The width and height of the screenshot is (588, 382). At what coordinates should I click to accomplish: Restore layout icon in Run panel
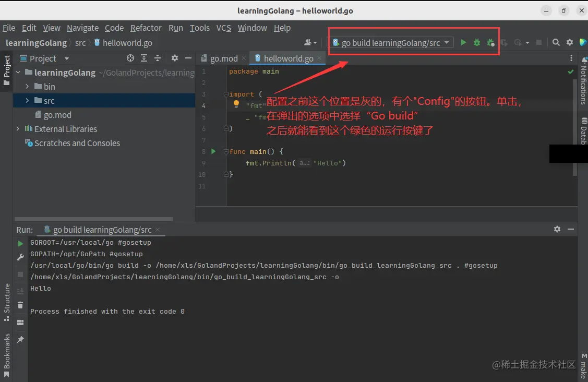(20, 323)
